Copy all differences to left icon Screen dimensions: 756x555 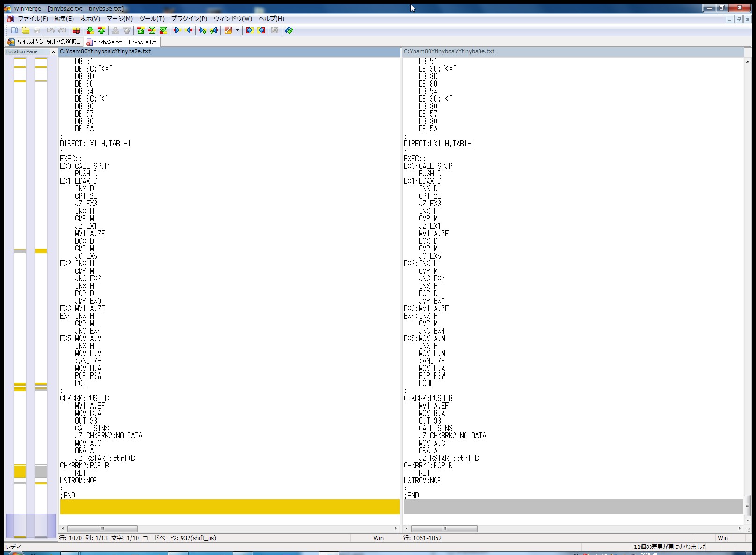tap(261, 30)
